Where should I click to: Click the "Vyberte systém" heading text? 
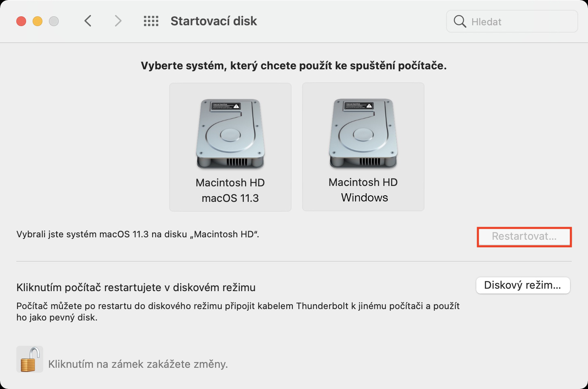294,66
